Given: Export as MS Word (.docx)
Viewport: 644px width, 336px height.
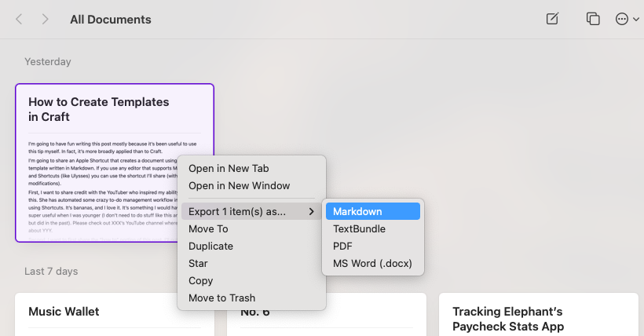Looking at the screenshot, I should click(x=373, y=263).
